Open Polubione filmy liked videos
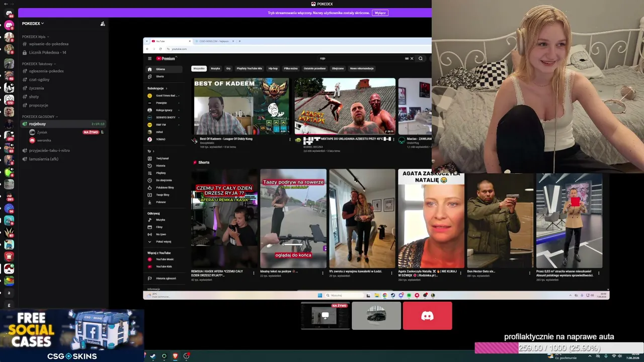This screenshot has height=362, width=644. 165,188
